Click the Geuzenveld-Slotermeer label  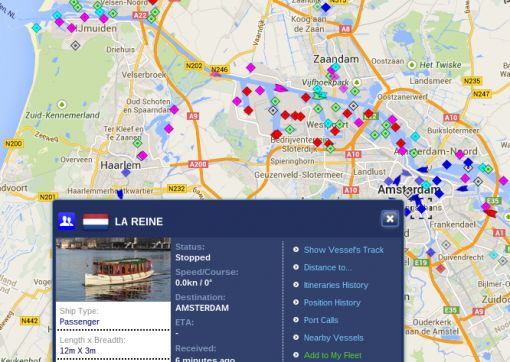click(298, 175)
